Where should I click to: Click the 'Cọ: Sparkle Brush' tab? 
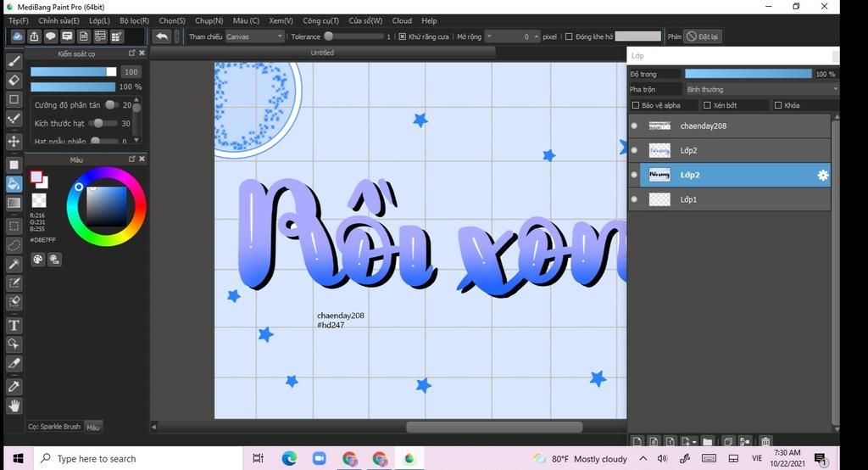54,427
